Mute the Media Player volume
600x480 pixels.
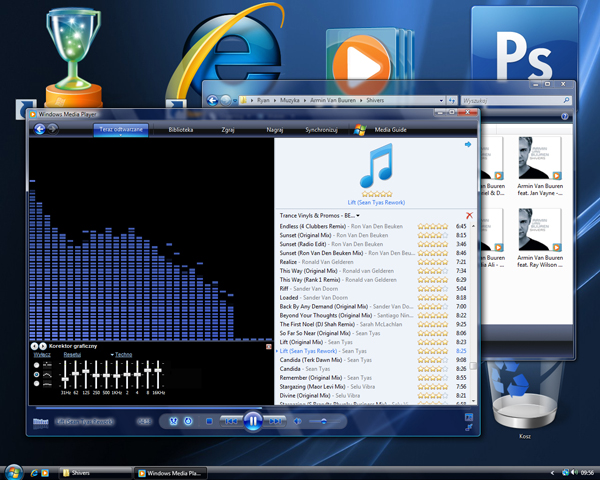point(297,421)
